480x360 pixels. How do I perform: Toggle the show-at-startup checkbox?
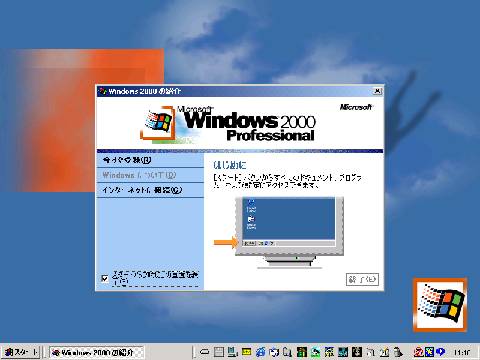tap(105, 278)
